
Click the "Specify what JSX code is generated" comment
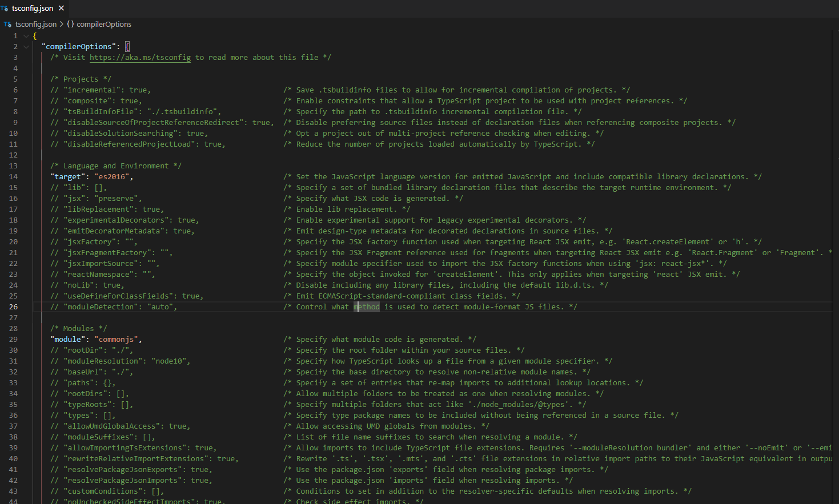[373, 199]
